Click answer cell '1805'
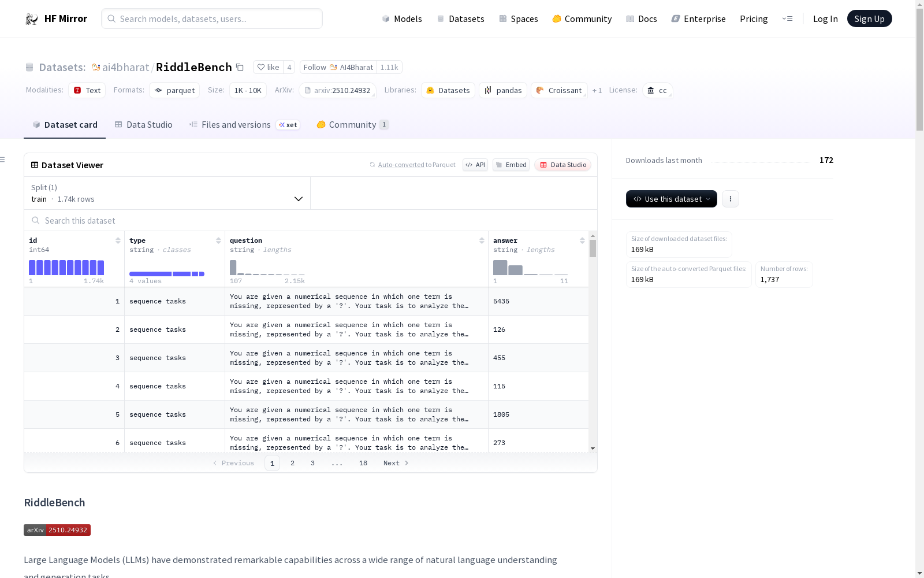This screenshot has width=924, height=578. pyautogui.click(x=501, y=414)
